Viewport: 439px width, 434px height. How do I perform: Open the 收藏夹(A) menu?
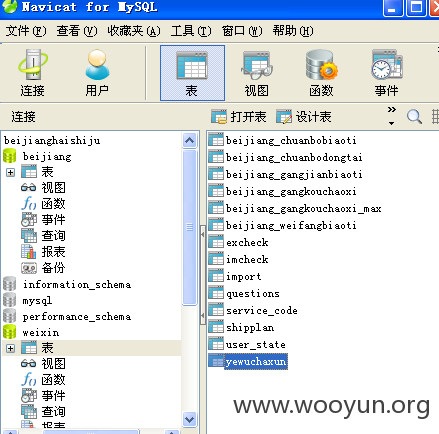[x=134, y=31]
